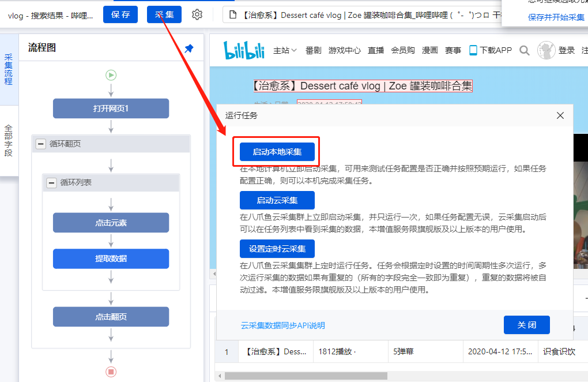Open settings via the gear icon in toolbar
This screenshot has width=588, height=382.
click(x=197, y=14)
